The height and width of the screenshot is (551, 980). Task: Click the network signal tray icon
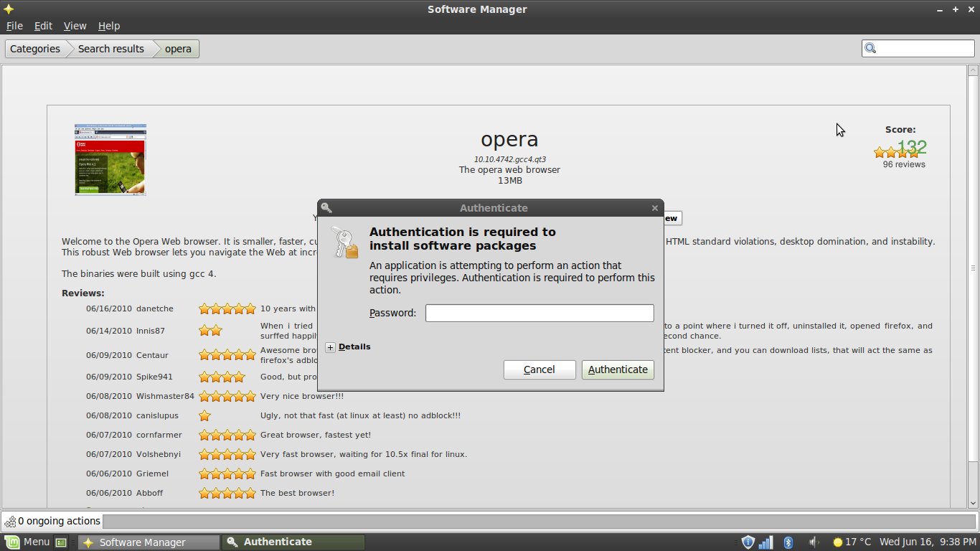766,542
